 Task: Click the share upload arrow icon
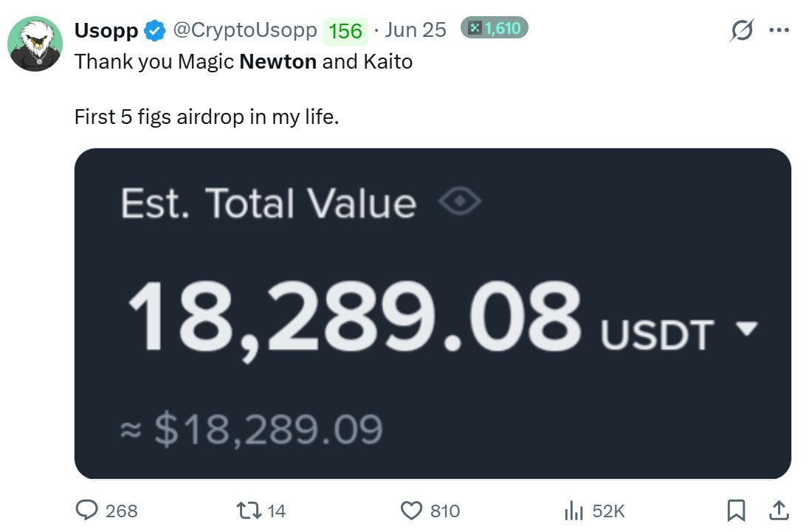pos(778,509)
